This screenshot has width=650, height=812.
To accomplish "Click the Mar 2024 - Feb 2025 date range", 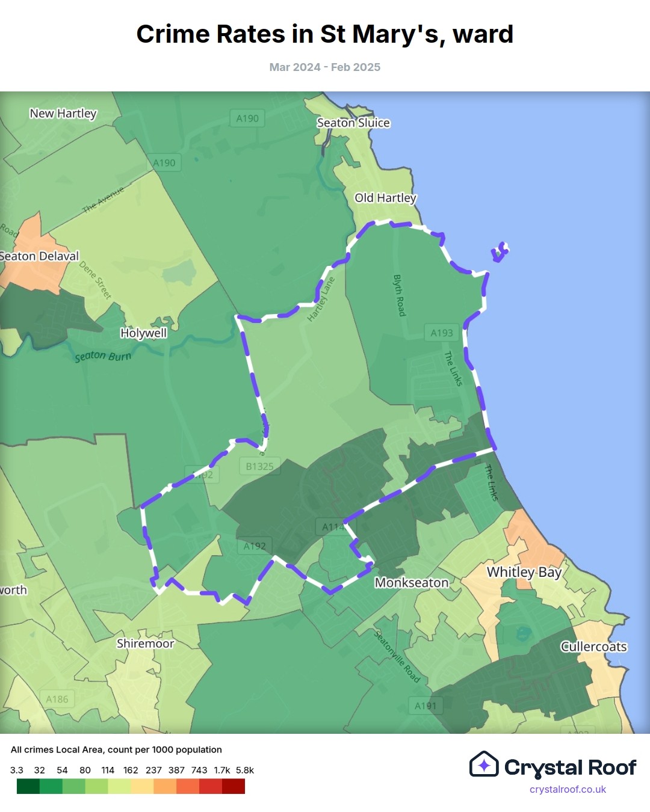I will coord(325,67).
